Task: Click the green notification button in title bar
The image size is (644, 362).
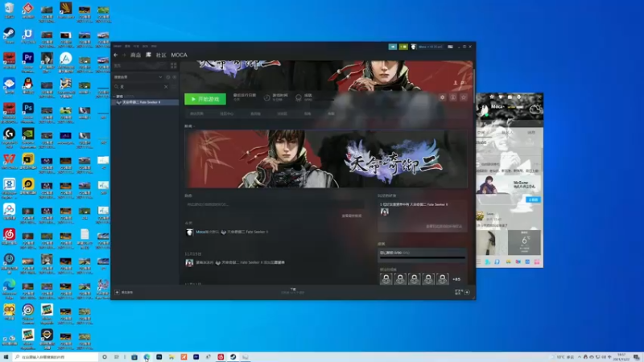Action: (403, 47)
